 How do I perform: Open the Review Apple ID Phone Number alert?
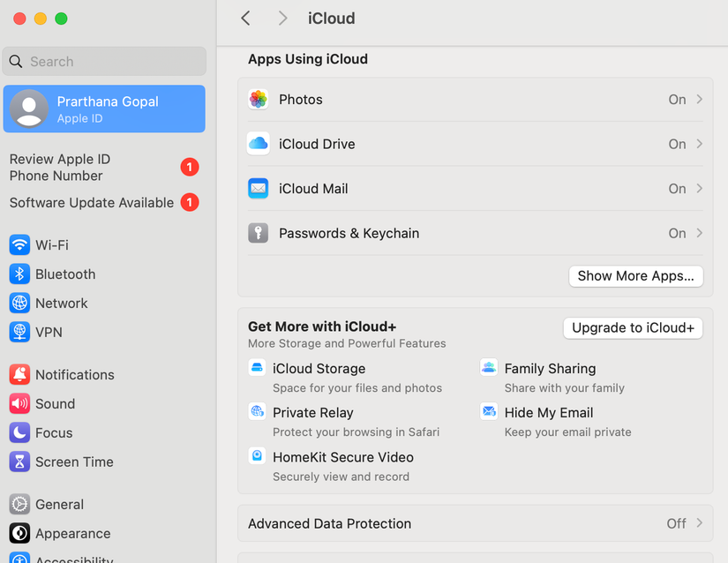pos(59,167)
